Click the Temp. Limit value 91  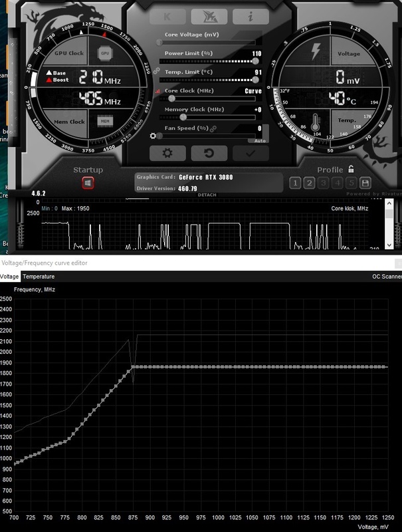click(258, 72)
